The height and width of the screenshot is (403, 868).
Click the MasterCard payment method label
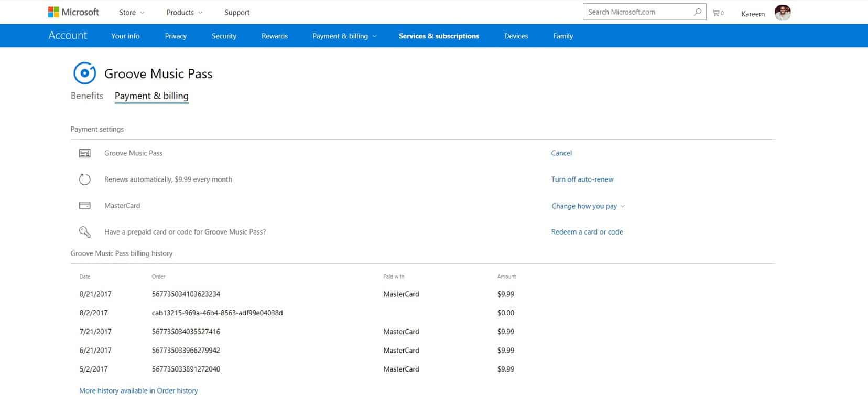(122, 206)
